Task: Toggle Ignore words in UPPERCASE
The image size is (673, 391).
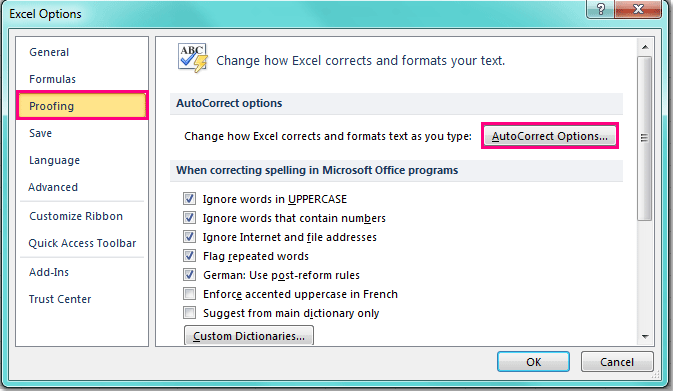Action: click(x=189, y=199)
